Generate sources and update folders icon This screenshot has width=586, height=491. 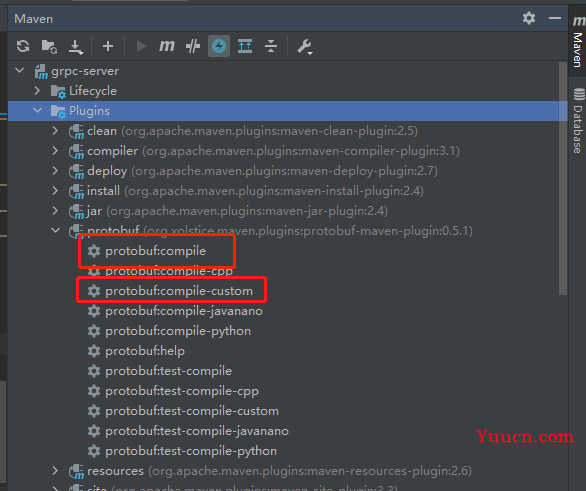[x=49, y=46]
